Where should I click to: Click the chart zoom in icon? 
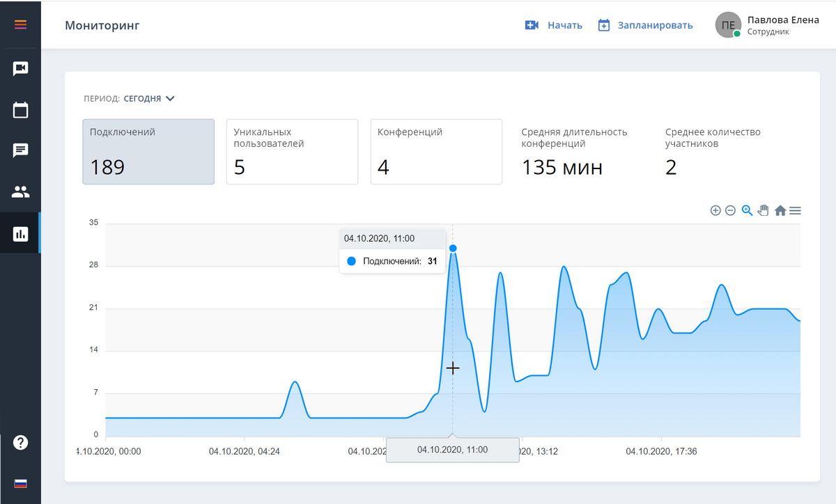[715, 210]
